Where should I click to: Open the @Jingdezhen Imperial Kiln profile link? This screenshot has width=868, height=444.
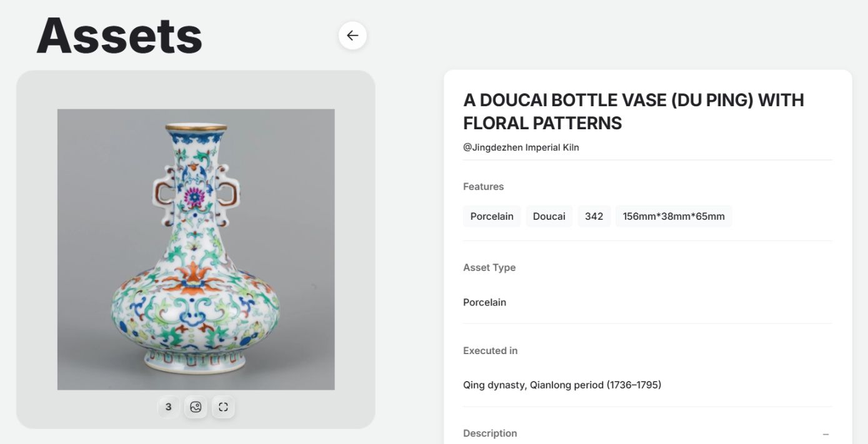coord(521,147)
